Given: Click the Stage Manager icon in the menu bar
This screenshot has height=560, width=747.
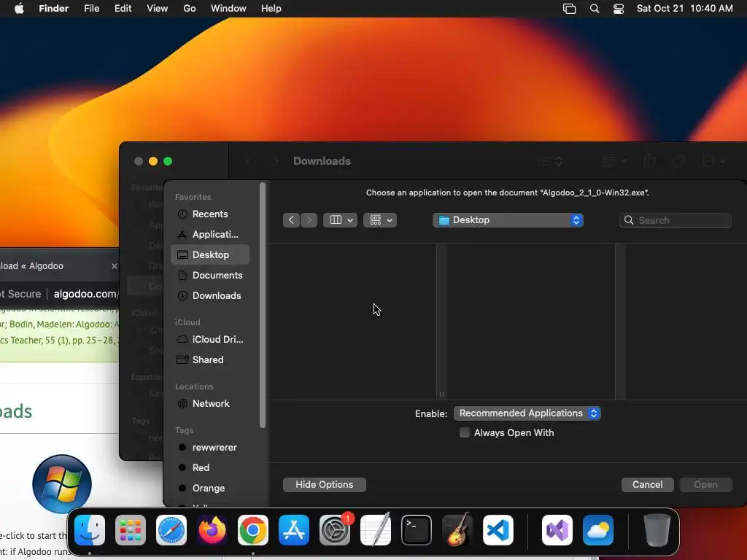Looking at the screenshot, I should coord(569,9).
